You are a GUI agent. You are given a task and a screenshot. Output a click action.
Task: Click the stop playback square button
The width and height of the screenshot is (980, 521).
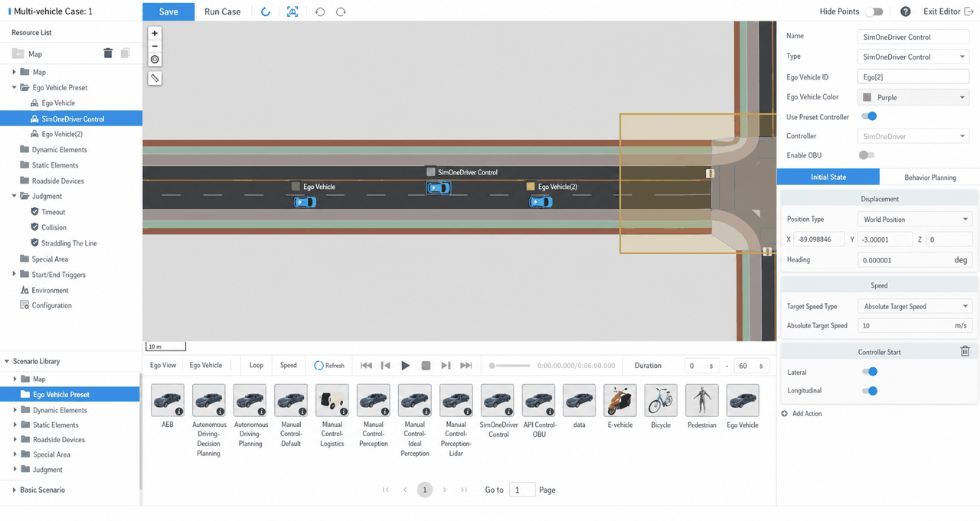(426, 366)
